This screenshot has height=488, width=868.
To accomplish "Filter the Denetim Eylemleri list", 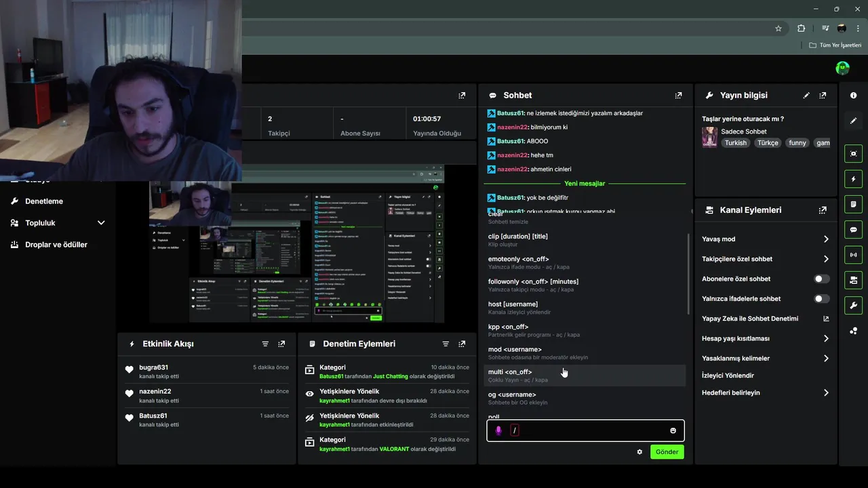I will coord(446,344).
